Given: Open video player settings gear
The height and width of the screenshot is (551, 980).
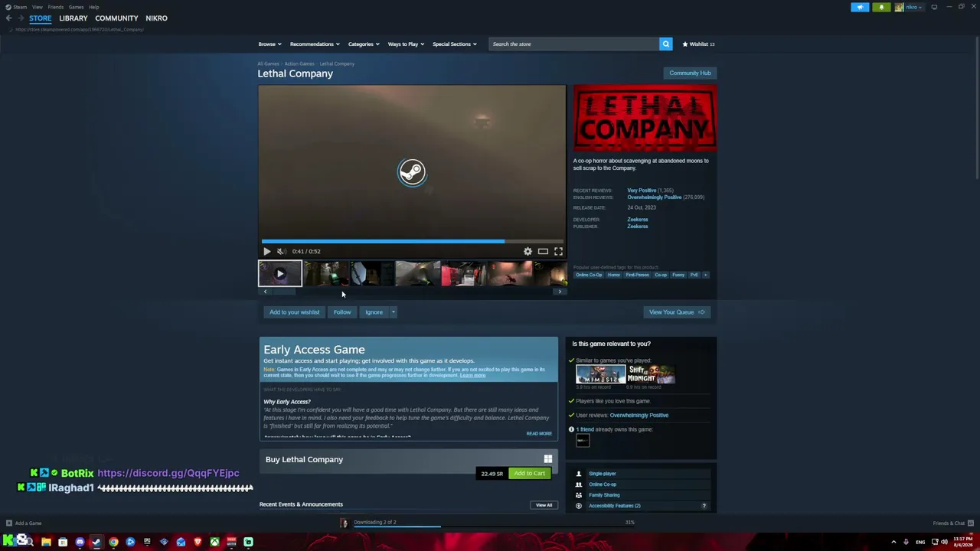Looking at the screenshot, I should [x=528, y=251].
